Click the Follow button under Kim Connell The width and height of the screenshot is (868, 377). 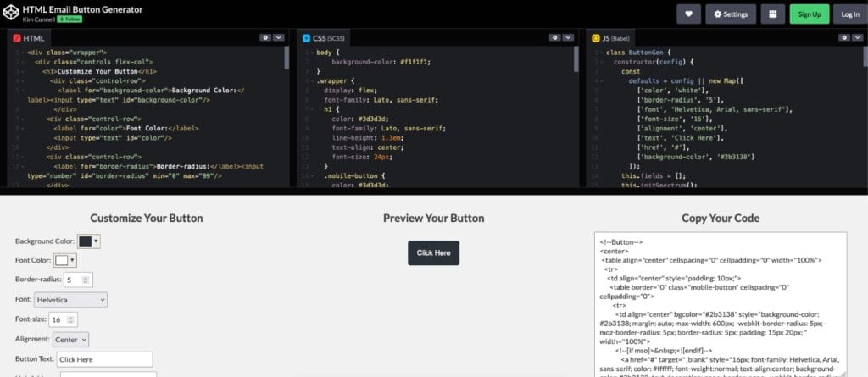[x=70, y=19]
